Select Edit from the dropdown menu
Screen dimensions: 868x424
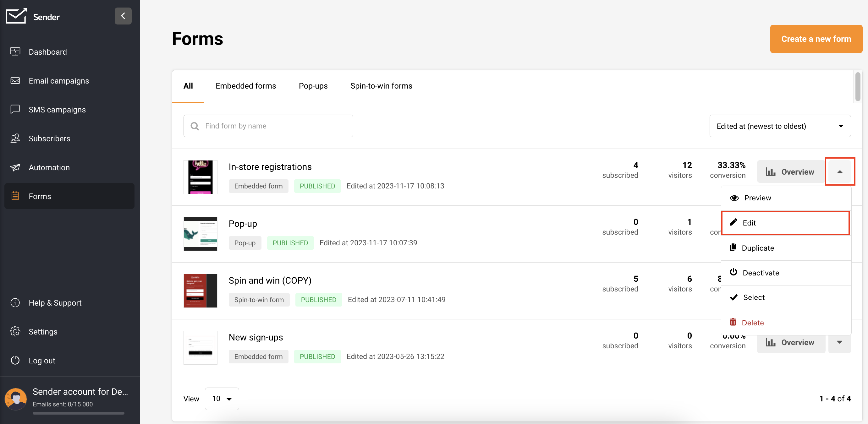pyautogui.click(x=749, y=223)
